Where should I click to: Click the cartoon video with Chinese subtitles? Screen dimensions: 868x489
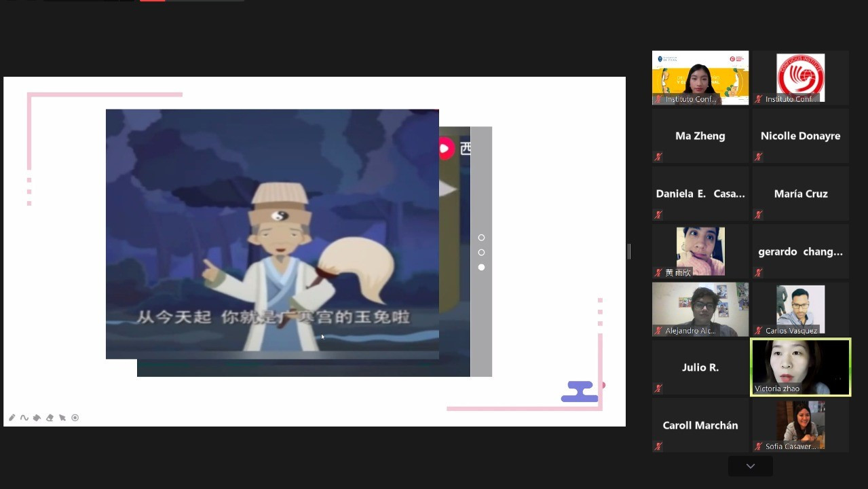pyautogui.click(x=272, y=234)
